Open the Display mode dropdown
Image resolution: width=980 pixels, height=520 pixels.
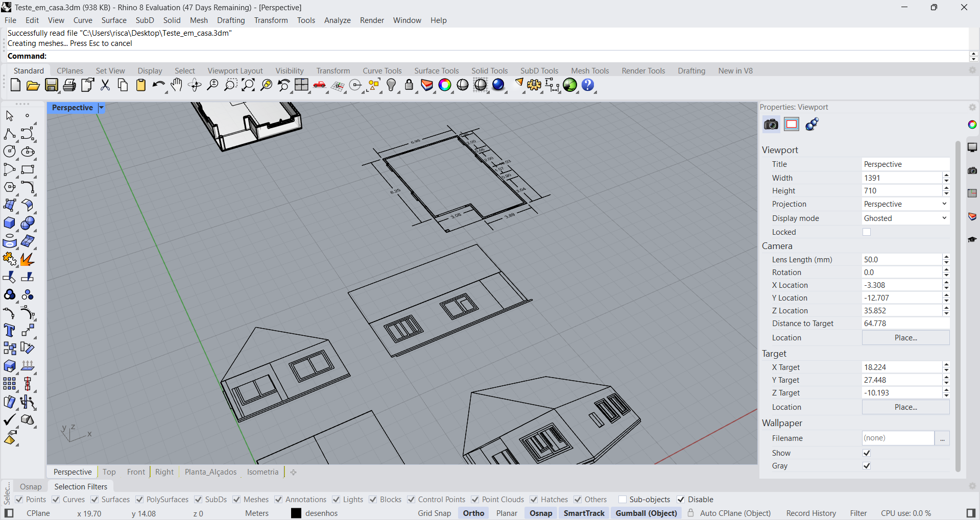pos(905,218)
